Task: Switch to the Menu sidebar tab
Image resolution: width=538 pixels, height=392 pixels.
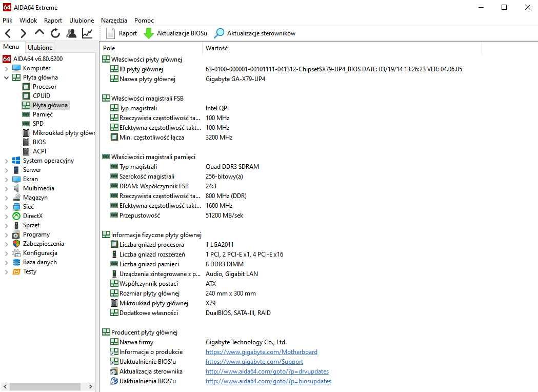Action: click(11, 47)
